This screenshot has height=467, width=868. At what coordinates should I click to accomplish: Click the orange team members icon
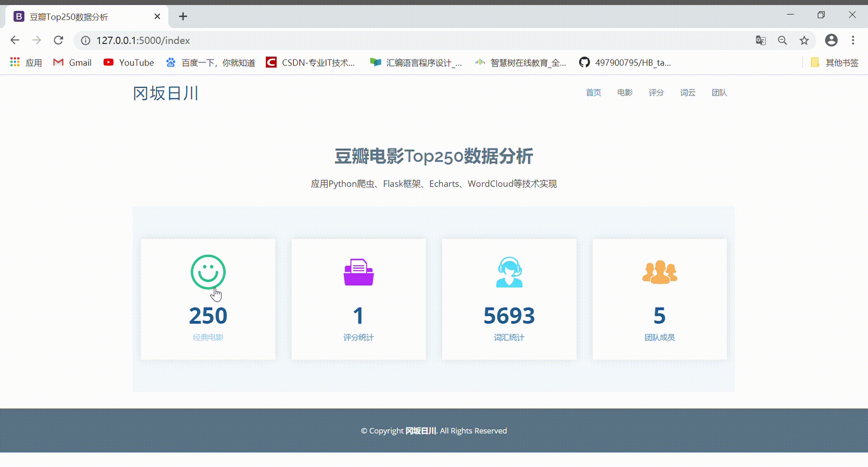click(660, 272)
